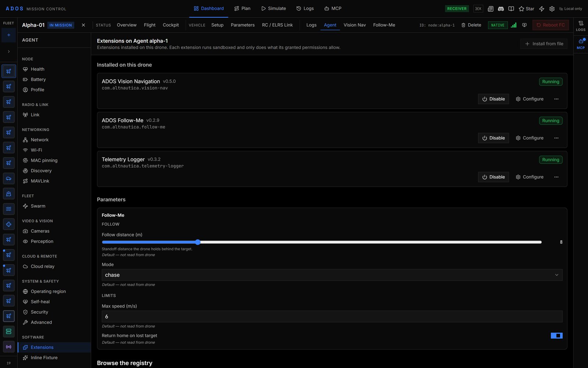Click the monitor icon beside signal bars
The height and width of the screenshot is (368, 588).
click(524, 25)
